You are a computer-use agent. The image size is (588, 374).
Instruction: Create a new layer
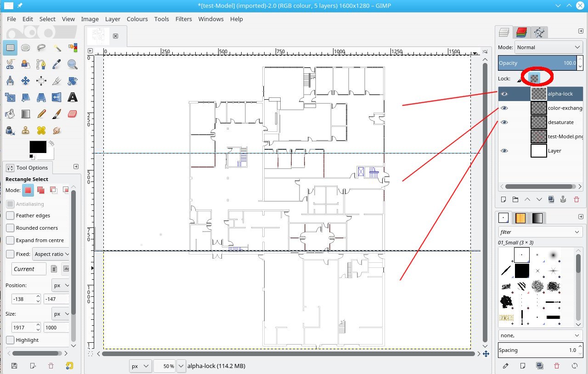tap(503, 199)
